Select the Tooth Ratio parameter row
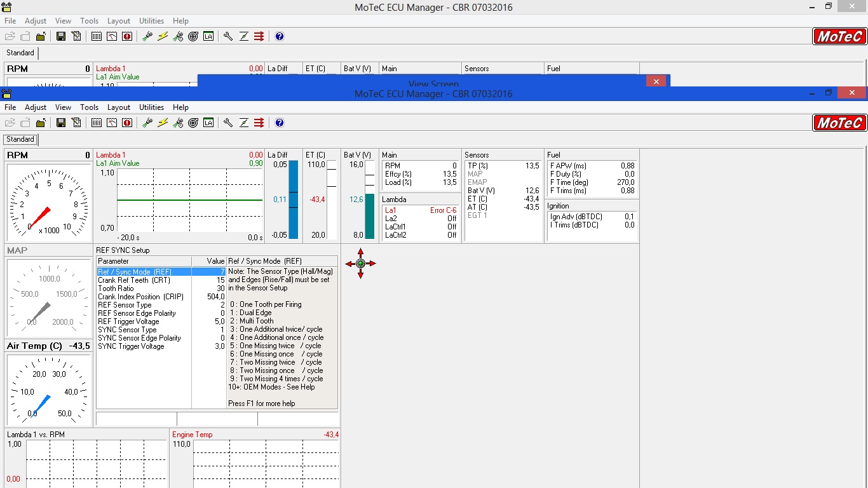This screenshot has width=868, height=488. click(x=161, y=288)
